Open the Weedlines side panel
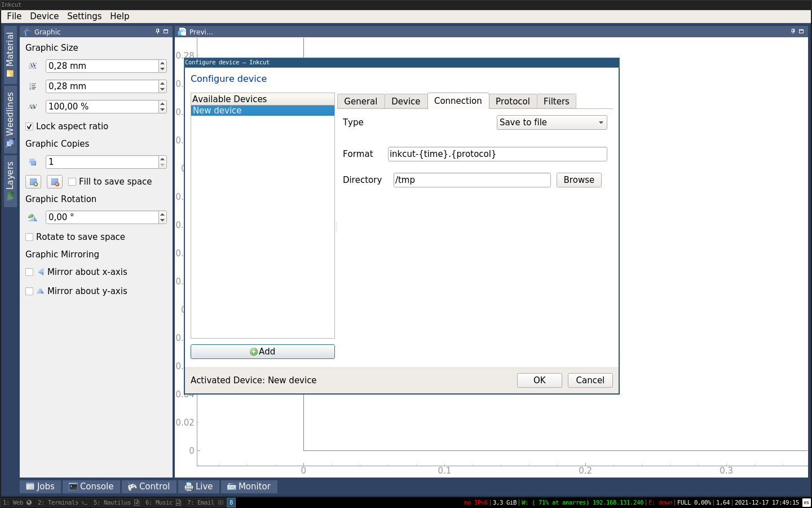Viewport: 812px width, 508px height. [x=10, y=119]
